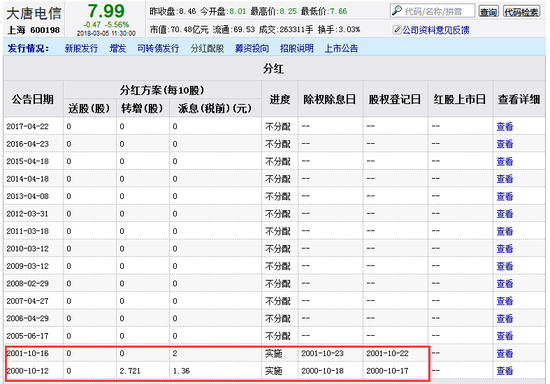
Task: Open the 上市公告 tab
Action: pos(341,48)
